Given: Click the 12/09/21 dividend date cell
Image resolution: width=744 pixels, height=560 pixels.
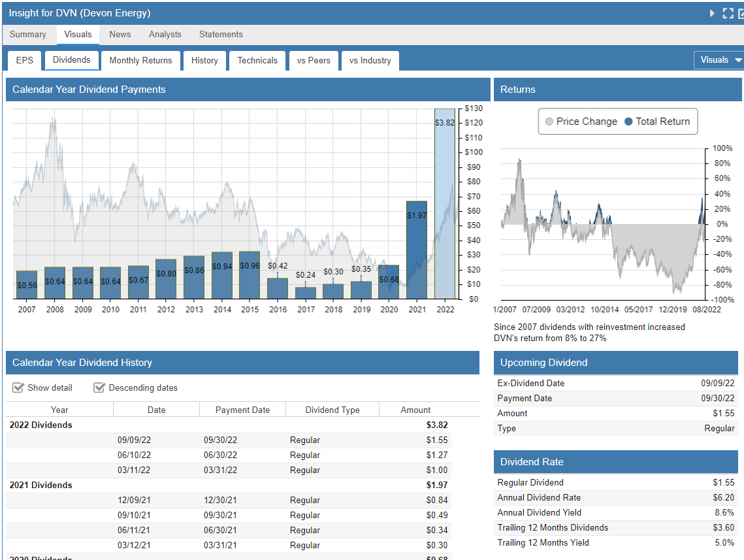Looking at the screenshot, I should [135, 500].
